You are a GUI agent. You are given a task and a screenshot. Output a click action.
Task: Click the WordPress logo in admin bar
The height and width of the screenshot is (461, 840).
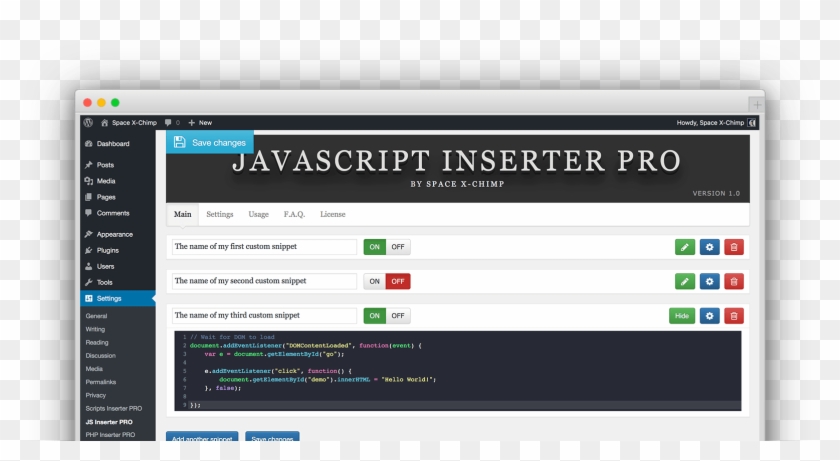pos(89,123)
